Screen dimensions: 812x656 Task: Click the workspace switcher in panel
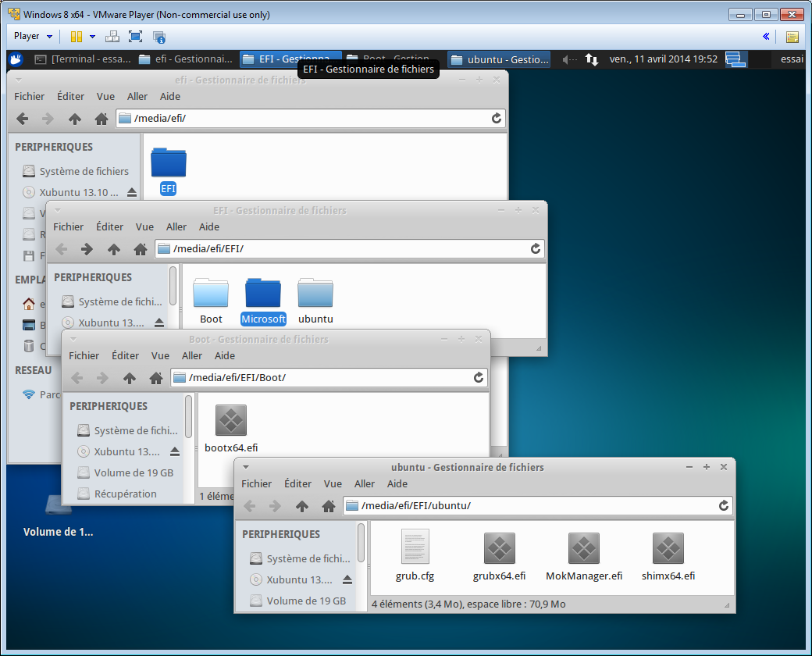[x=735, y=59]
